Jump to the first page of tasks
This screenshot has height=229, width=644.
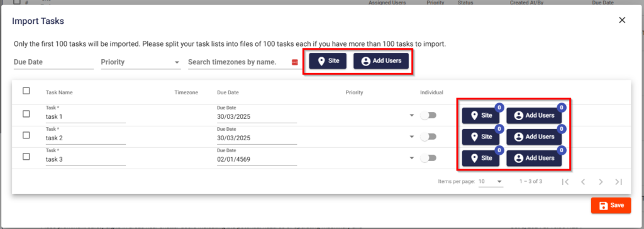(x=565, y=182)
